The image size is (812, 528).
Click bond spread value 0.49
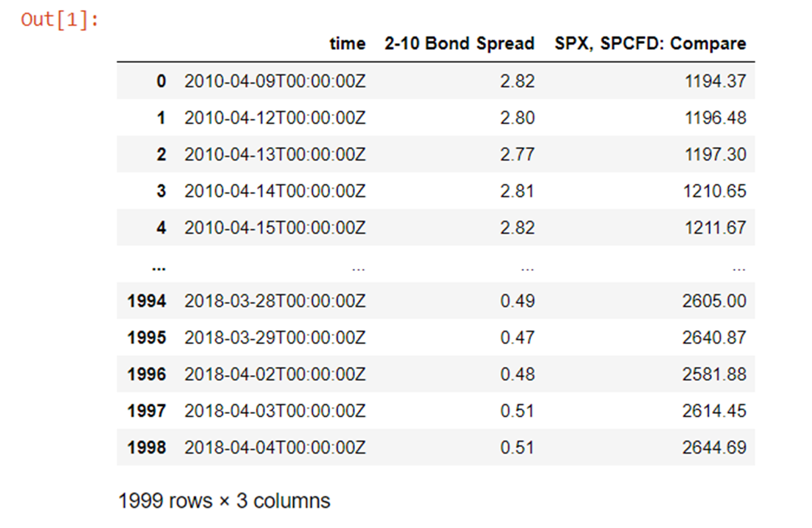517,301
